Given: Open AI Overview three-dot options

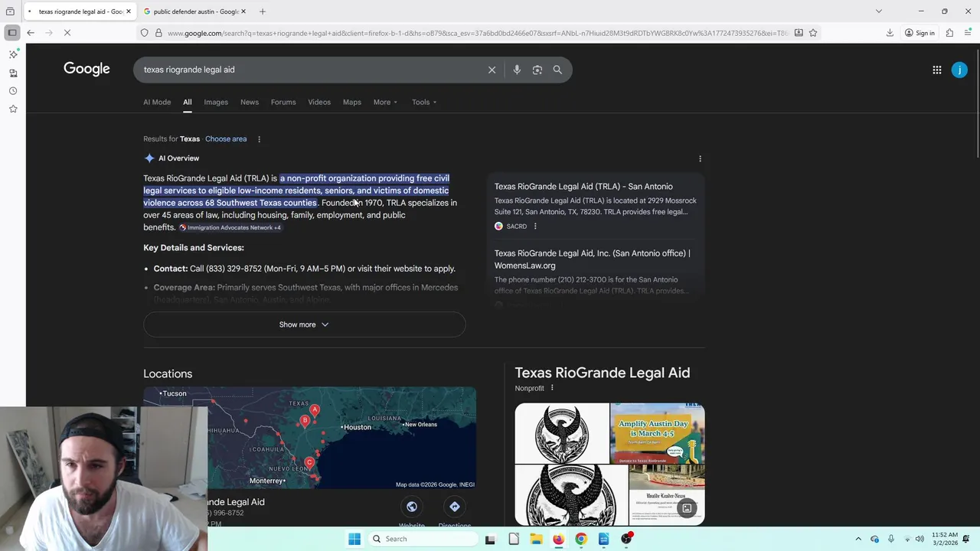Looking at the screenshot, I should tap(700, 158).
